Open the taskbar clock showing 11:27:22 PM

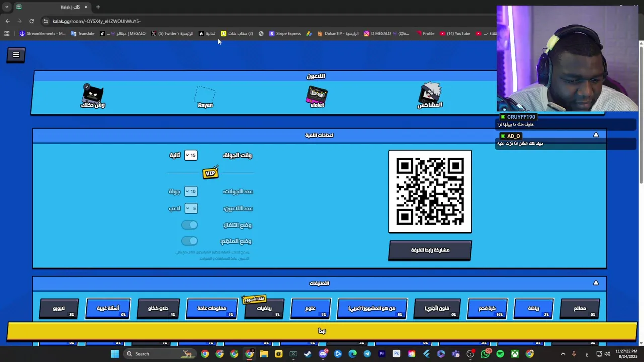[x=627, y=354]
